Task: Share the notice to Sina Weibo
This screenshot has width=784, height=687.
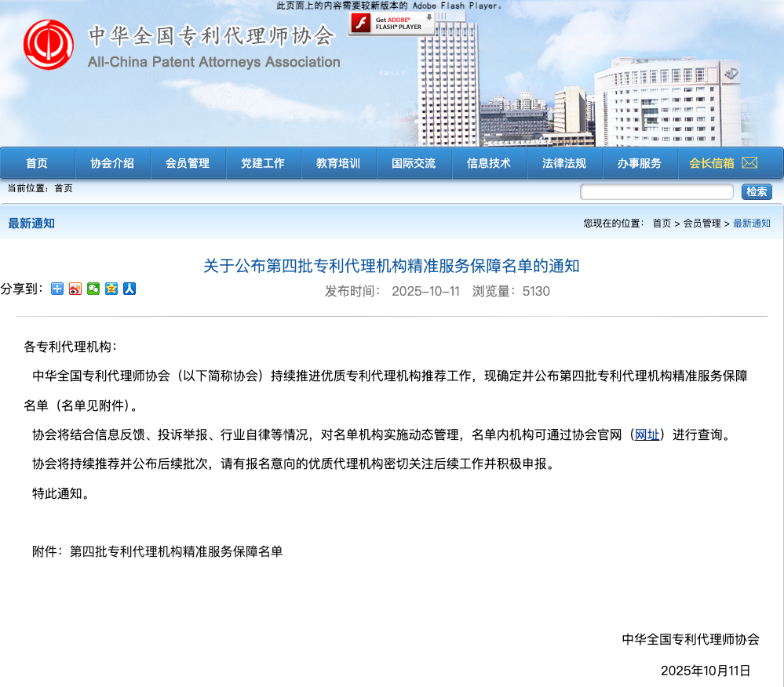Action: point(75,289)
